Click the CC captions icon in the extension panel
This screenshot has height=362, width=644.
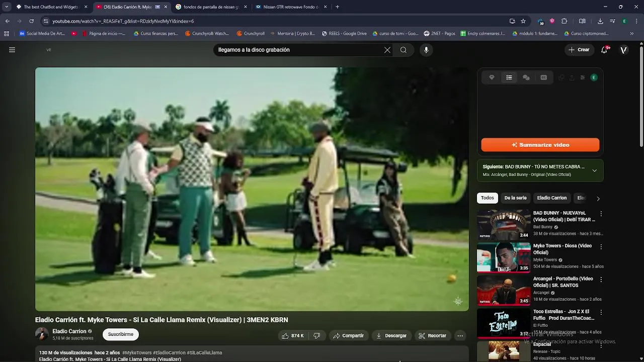point(544,77)
